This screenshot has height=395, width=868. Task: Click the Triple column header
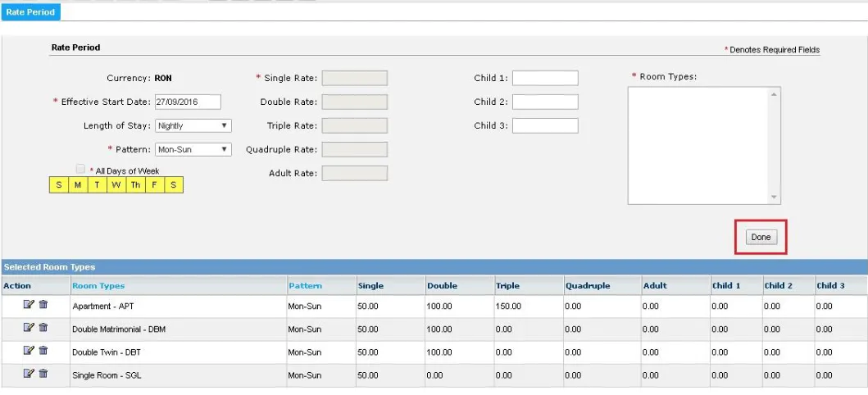click(507, 286)
